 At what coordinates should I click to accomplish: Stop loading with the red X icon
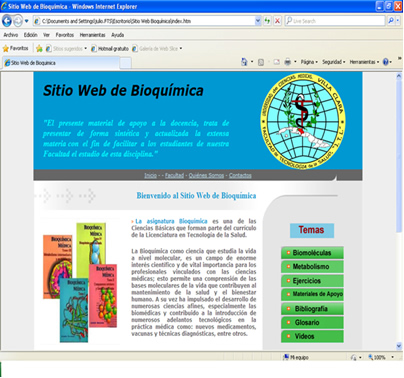(x=277, y=21)
